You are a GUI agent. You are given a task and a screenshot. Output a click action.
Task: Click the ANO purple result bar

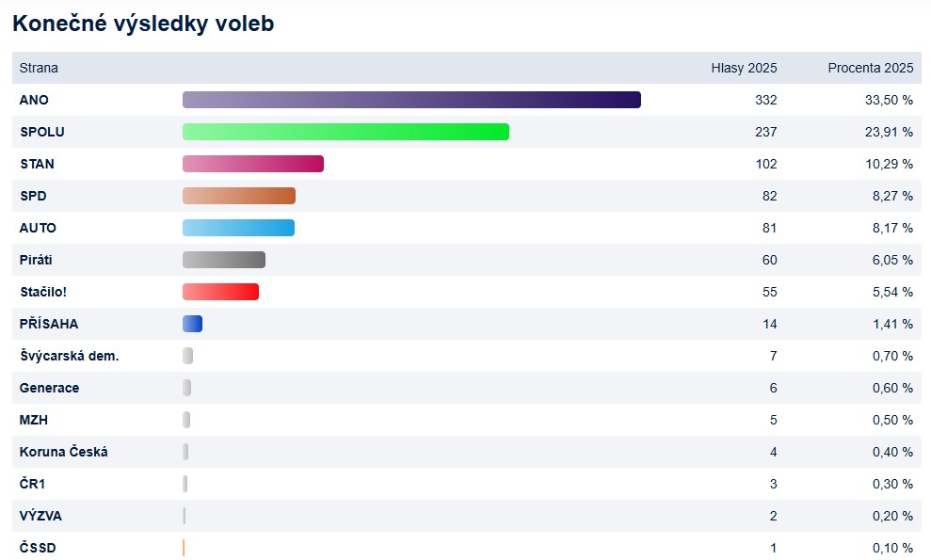tap(411, 100)
